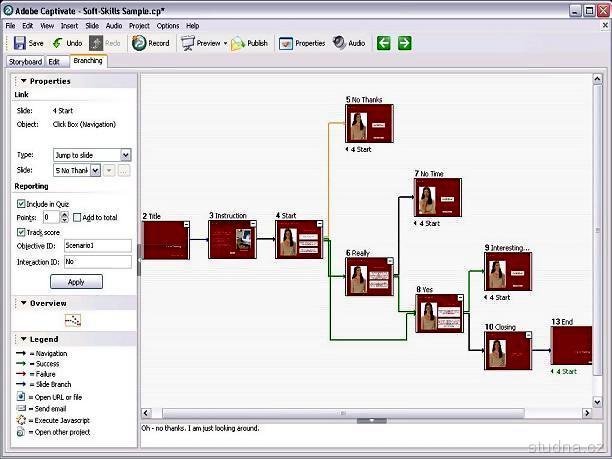
Task: Open the Properties toolbar icon
Action: (x=286, y=43)
